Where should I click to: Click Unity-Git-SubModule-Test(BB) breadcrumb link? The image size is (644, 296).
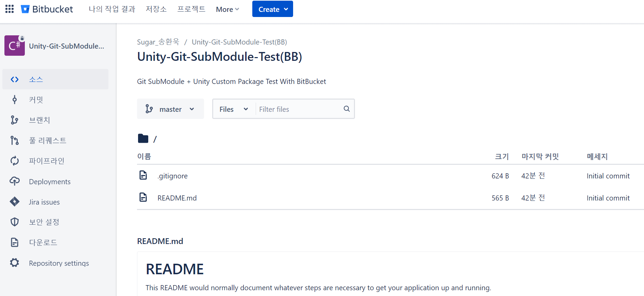click(239, 42)
